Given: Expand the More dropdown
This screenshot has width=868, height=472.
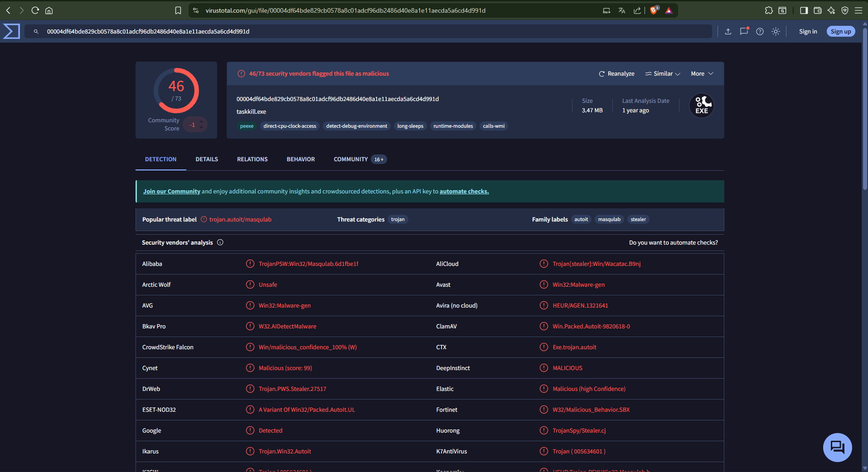Looking at the screenshot, I should tap(702, 73).
